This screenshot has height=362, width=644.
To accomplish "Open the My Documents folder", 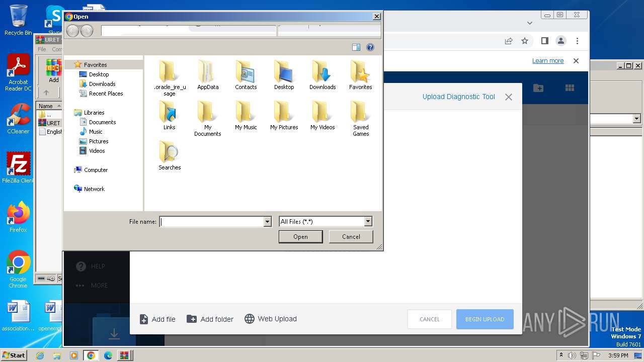I will (208, 119).
